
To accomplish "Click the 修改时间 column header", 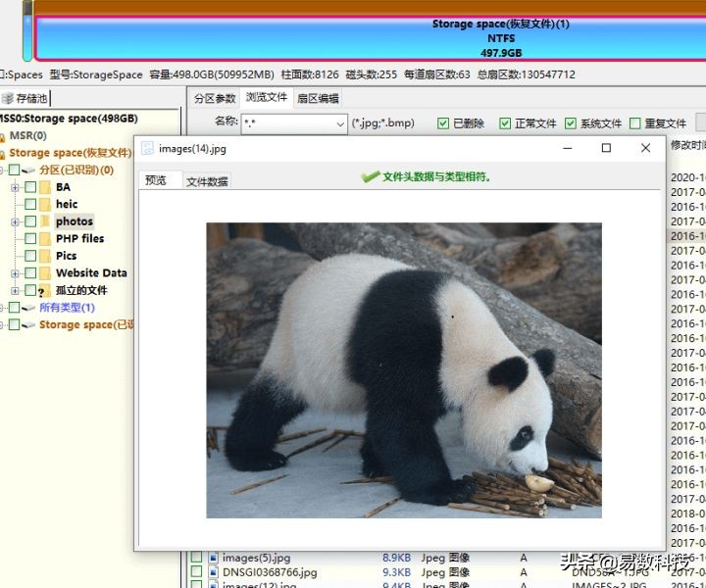I will (687, 145).
